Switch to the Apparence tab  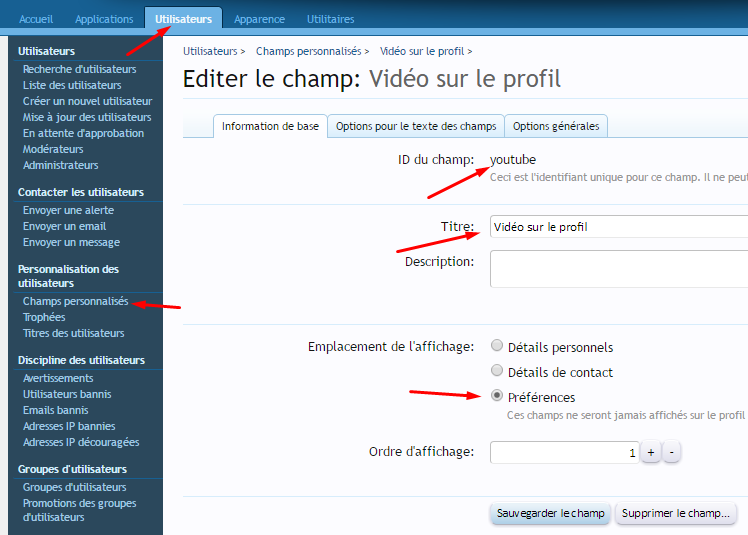(x=259, y=19)
